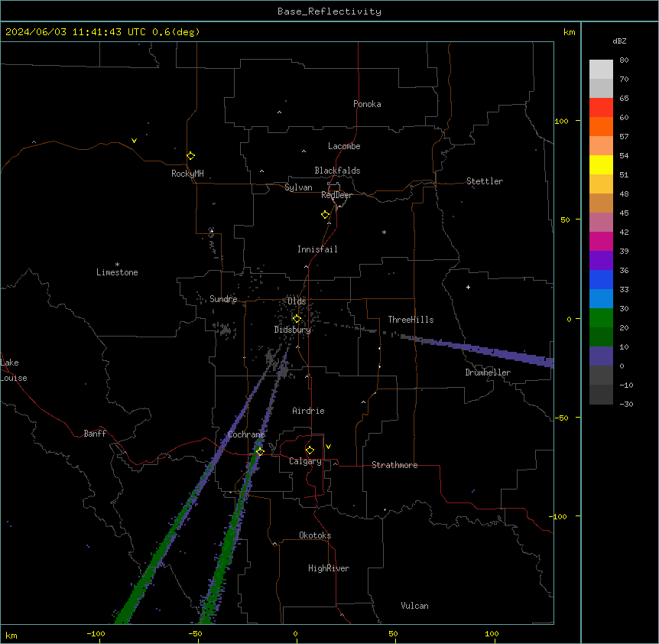
Task: Click the Cochrane town label
Action: click(x=246, y=434)
